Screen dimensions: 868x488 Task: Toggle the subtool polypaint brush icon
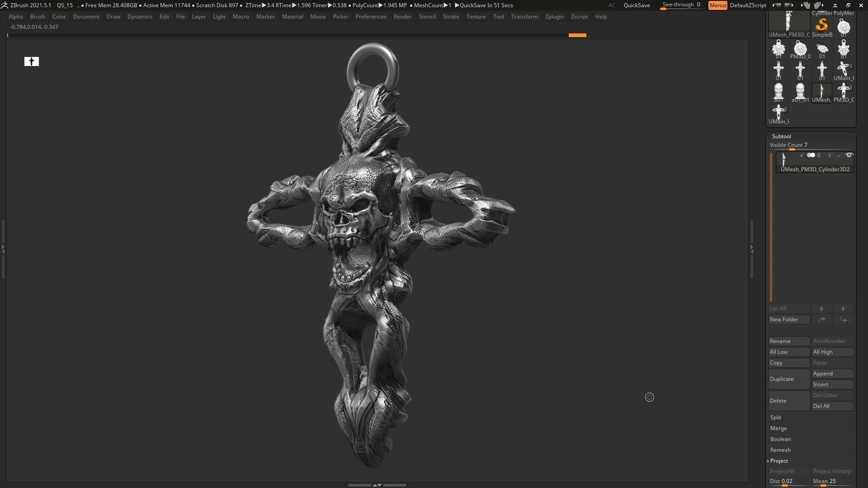pyautogui.click(x=839, y=155)
